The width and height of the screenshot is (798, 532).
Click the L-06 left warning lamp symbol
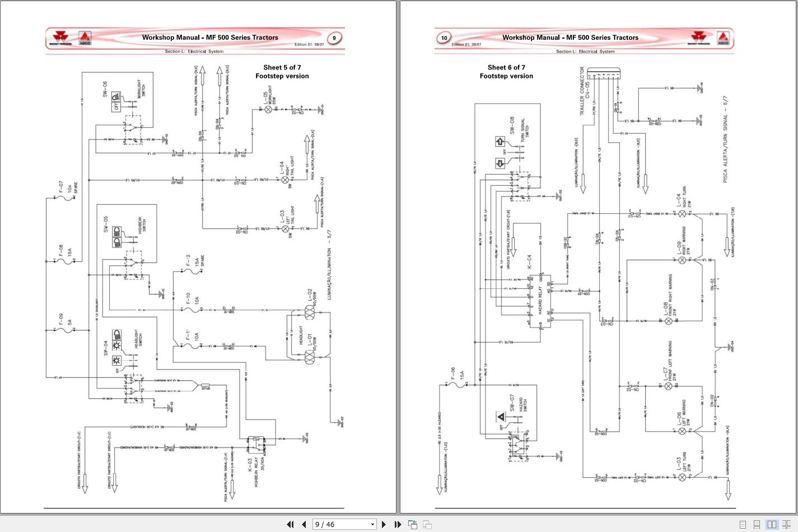point(682,431)
